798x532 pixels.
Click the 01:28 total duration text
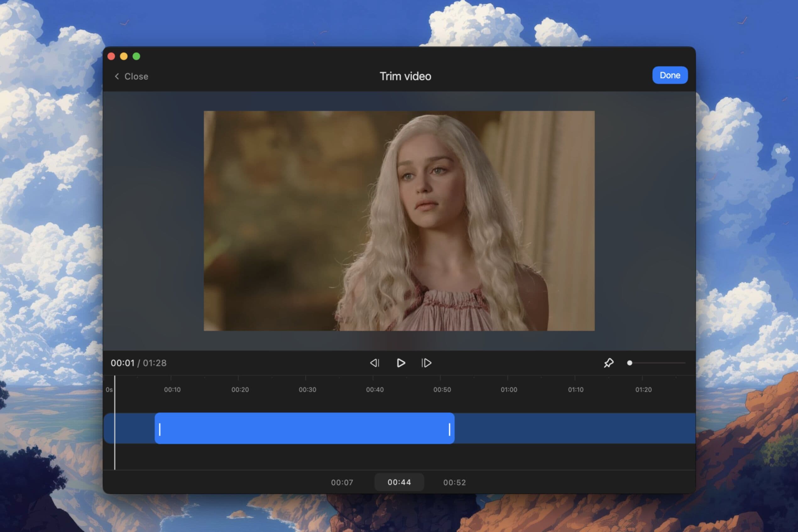155,363
